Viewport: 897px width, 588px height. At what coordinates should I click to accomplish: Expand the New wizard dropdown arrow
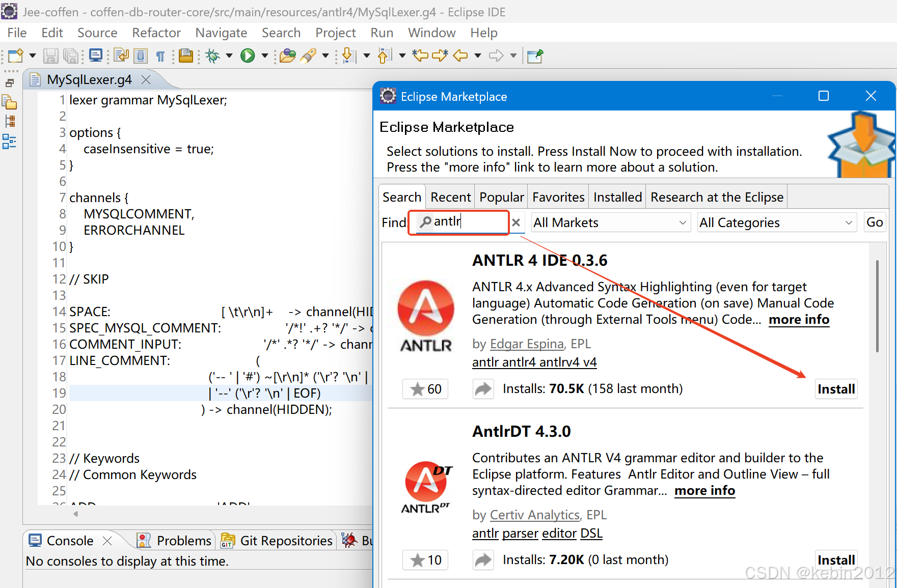(x=33, y=55)
